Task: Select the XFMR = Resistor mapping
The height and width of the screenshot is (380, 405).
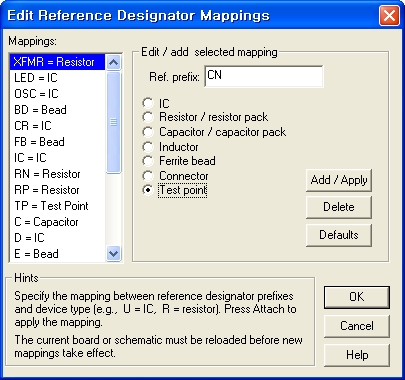Action: tap(57, 62)
